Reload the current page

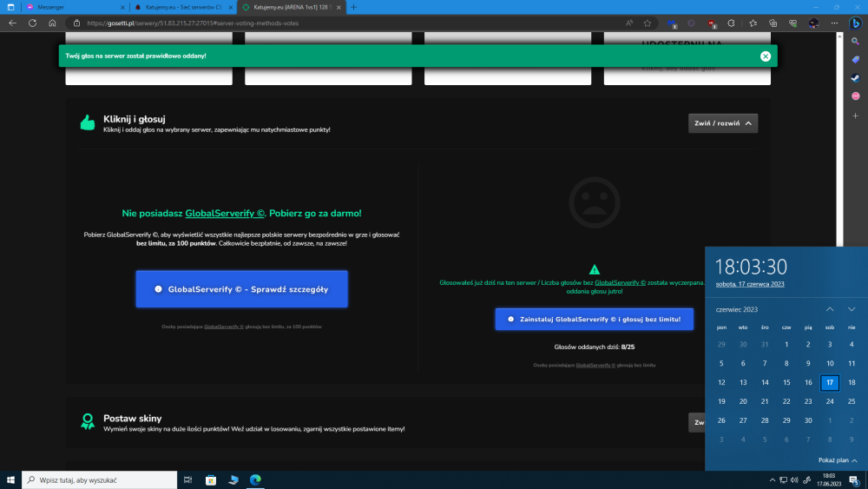point(33,23)
